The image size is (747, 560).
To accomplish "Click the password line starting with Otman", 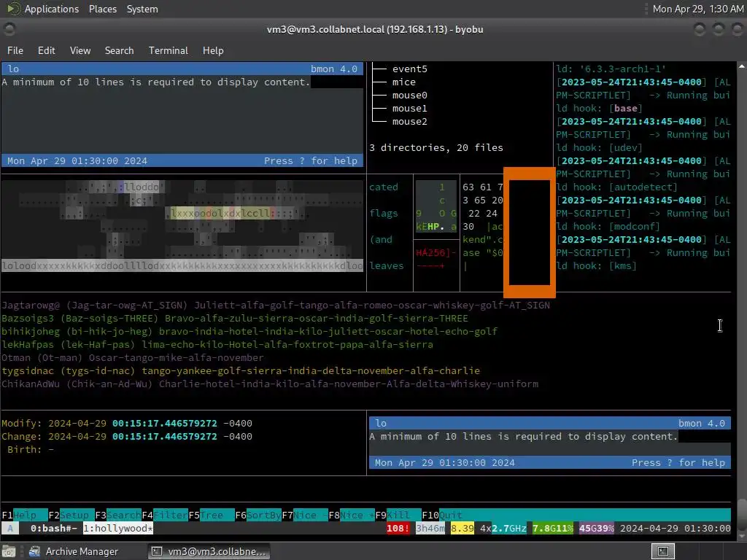I will pyautogui.click(x=133, y=357).
